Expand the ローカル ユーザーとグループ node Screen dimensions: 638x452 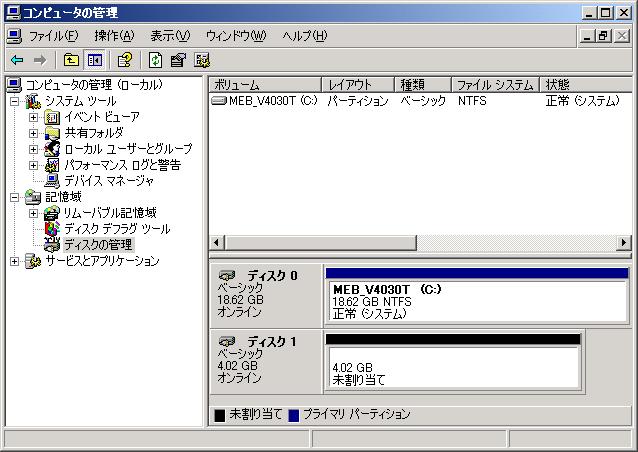[33, 149]
